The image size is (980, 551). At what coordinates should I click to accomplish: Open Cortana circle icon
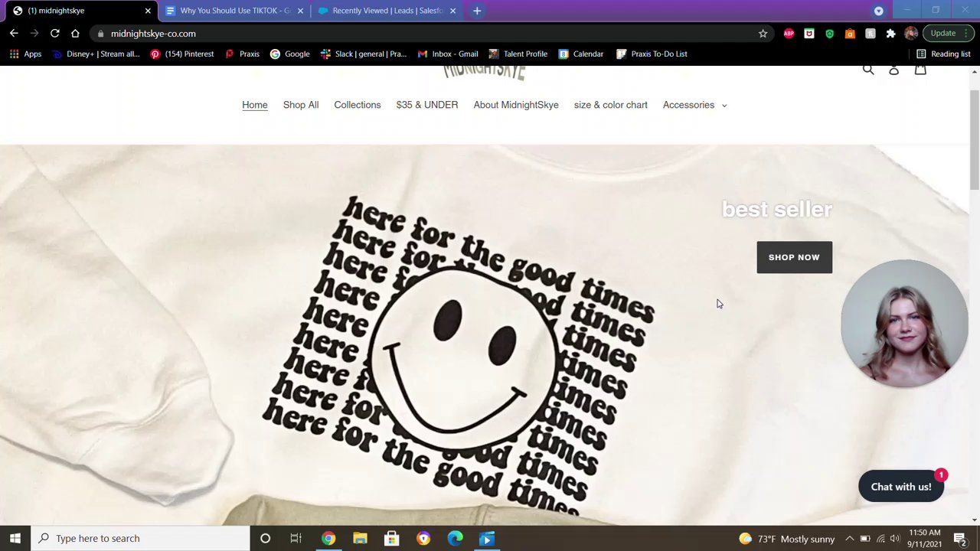pyautogui.click(x=265, y=538)
